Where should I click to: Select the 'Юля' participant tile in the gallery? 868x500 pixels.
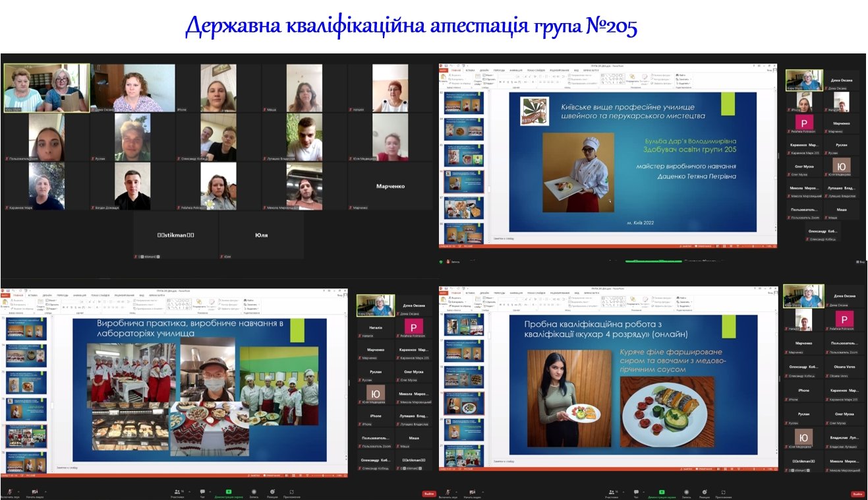tap(262, 235)
